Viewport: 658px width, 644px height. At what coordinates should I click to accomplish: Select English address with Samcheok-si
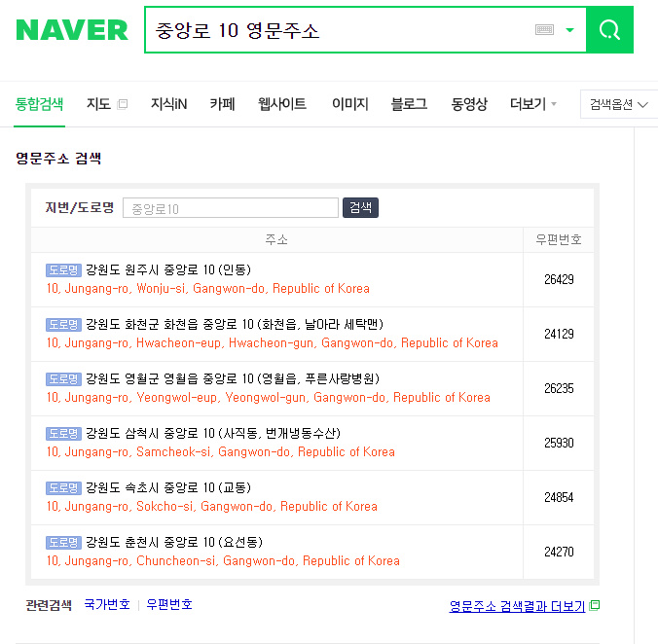coord(221,452)
